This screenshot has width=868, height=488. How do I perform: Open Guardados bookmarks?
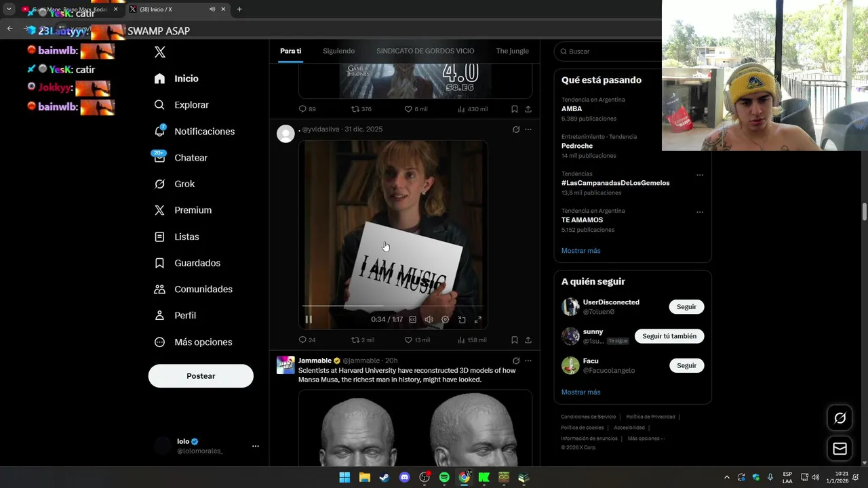(187, 263)
